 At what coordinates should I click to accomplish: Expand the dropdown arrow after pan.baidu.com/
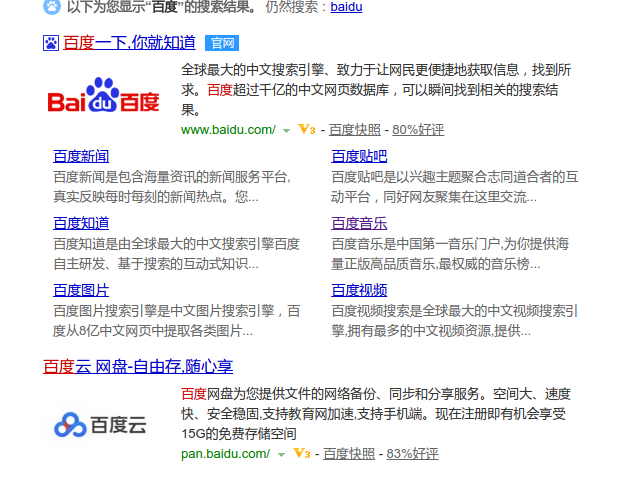click(x=281, y=455)
